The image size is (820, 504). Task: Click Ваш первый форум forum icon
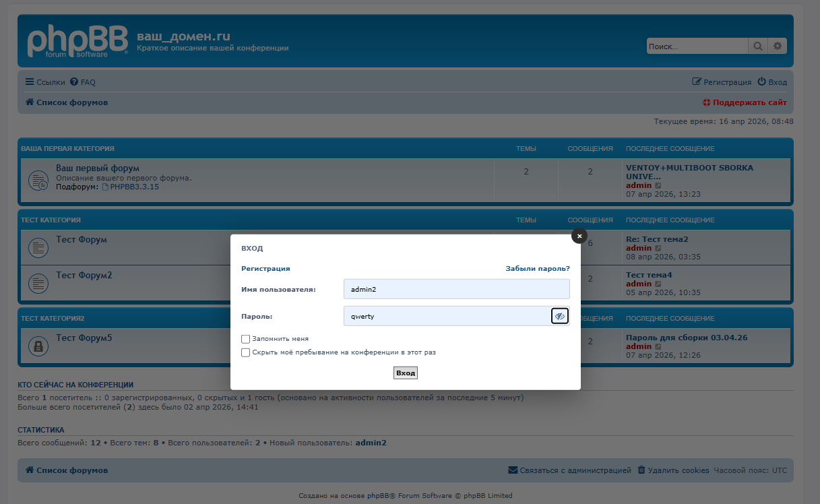38,181
